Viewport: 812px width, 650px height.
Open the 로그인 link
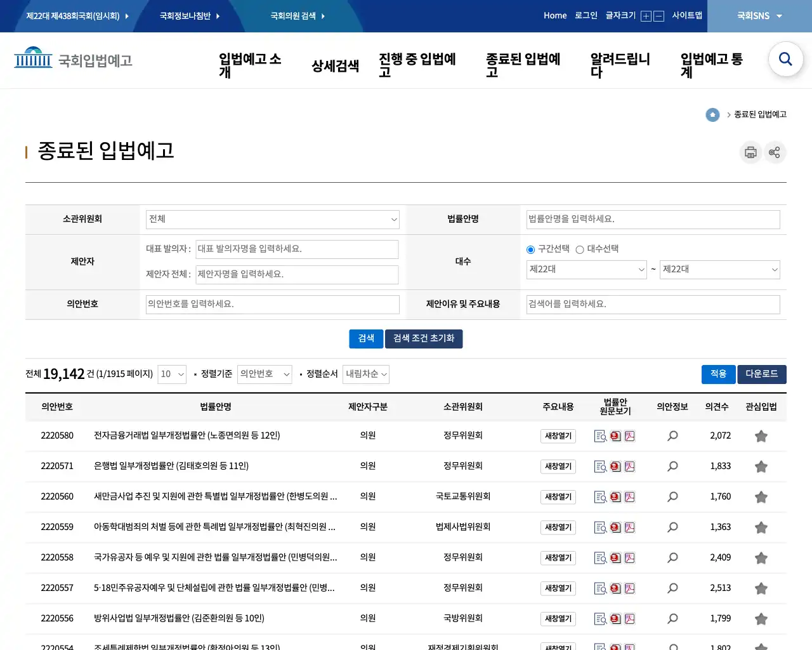(x=586, y=15)
